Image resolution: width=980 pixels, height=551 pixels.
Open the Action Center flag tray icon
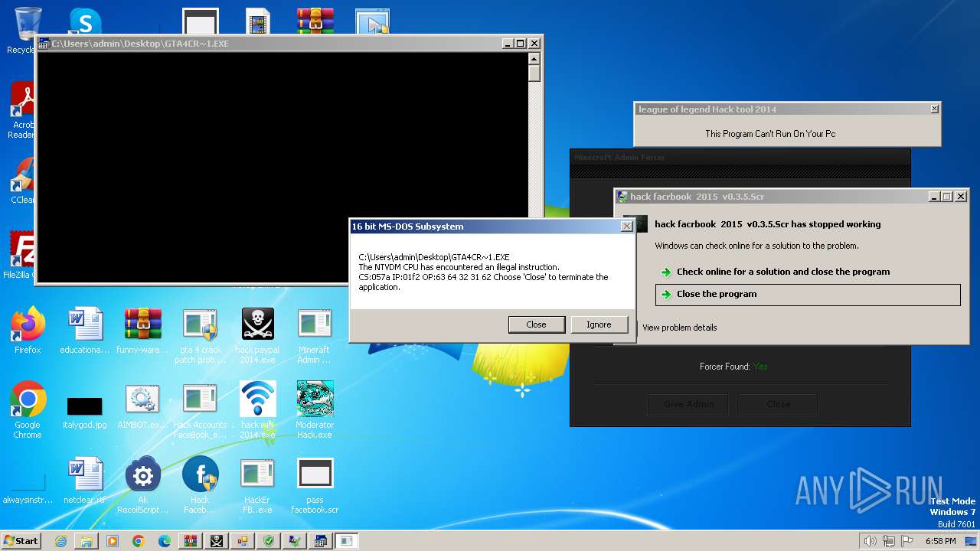point(908,541)
